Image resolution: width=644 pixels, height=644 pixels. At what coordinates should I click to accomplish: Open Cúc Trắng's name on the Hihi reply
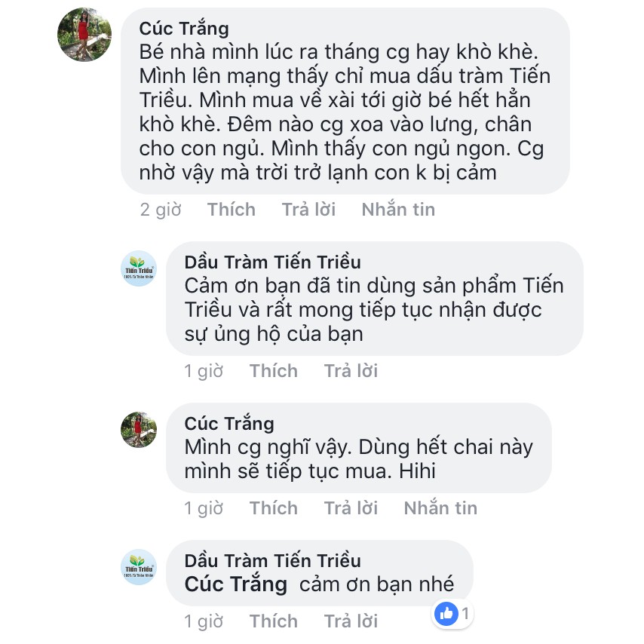pyautogui.click(x=229, y=424)
